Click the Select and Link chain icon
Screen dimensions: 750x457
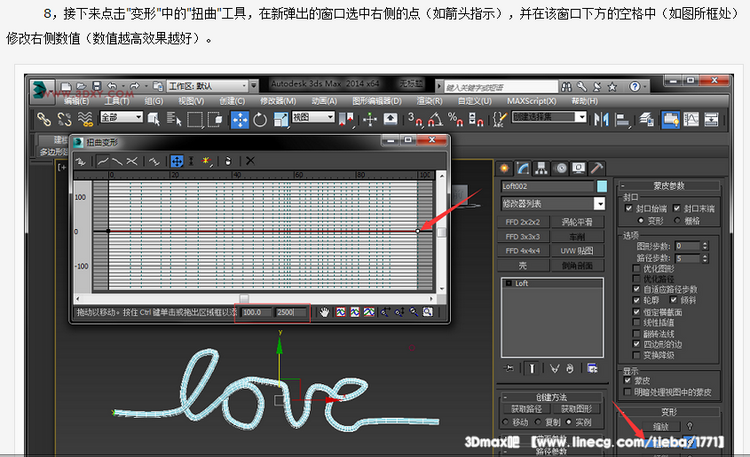coord(44,119)
